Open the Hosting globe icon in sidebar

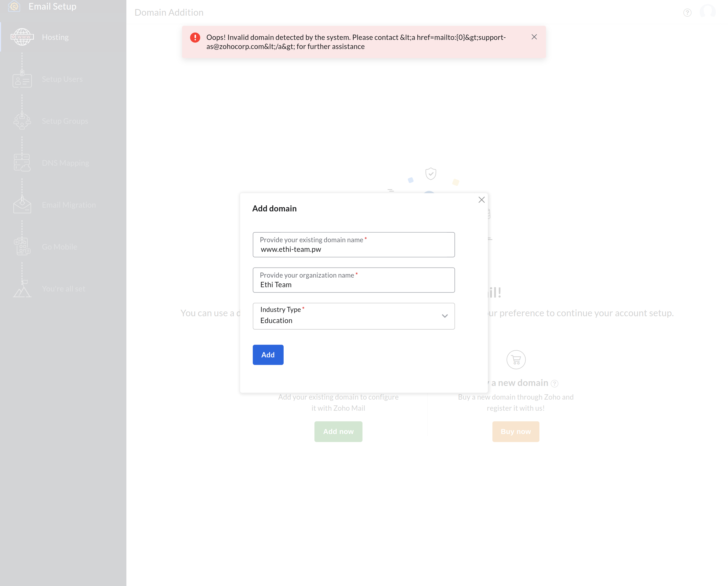tap(22, 37)
